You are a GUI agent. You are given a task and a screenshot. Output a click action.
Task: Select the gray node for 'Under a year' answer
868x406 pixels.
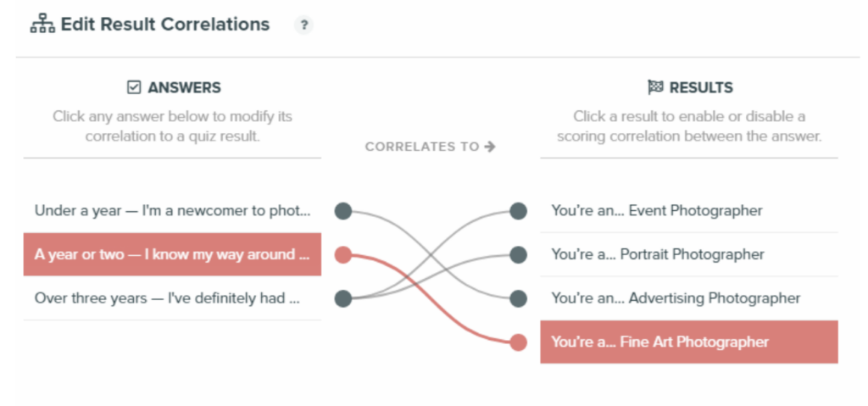tap(343, 211)
